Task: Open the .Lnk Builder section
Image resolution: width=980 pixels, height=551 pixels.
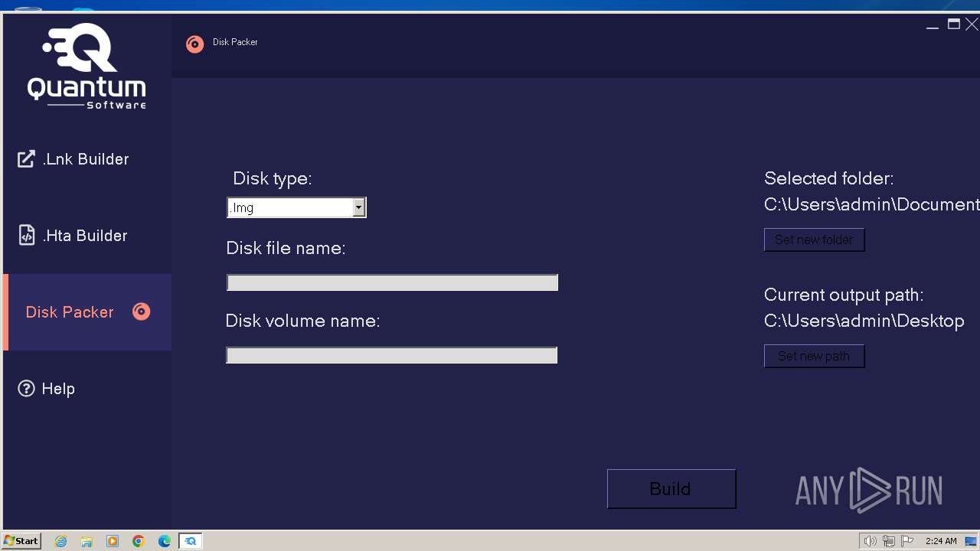Action: tap(87, 159)
